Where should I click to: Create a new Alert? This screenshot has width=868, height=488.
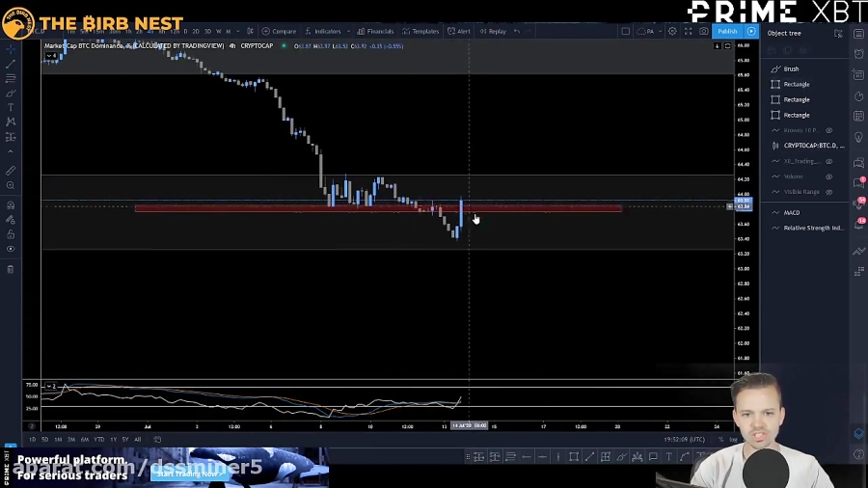459,32
